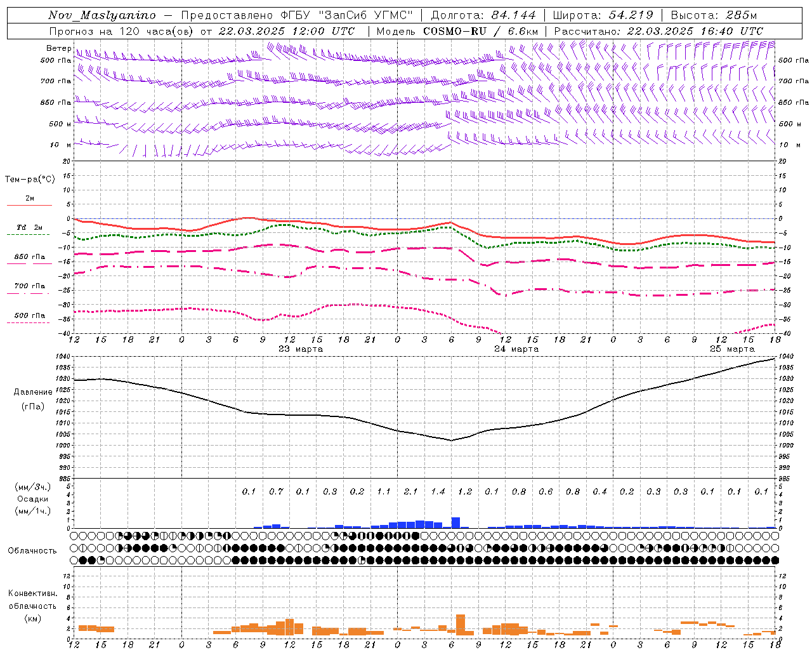Click the left '500 м' wind level label
This screenshot has width=812, height=650.
point(60,124)
